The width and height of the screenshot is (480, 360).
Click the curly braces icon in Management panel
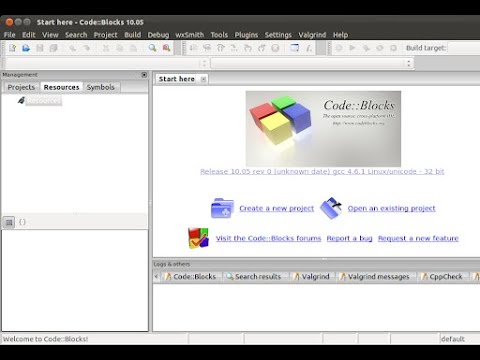point(22,222)
